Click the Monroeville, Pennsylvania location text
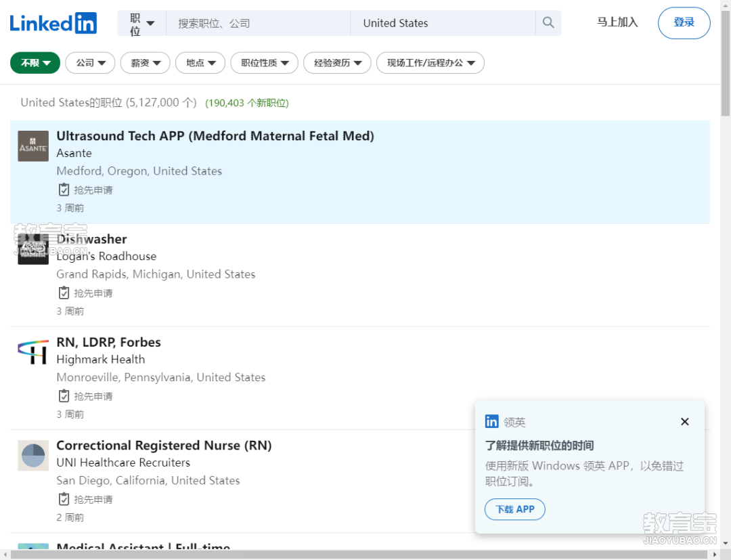Image resolution: width=731 pixels, height=560 pixels. [161, 377]
